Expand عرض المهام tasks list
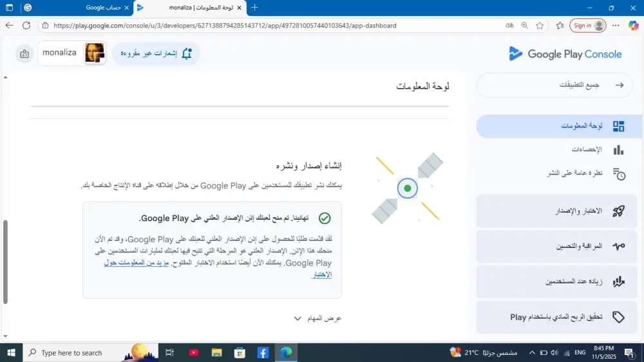 pos(317,318)
